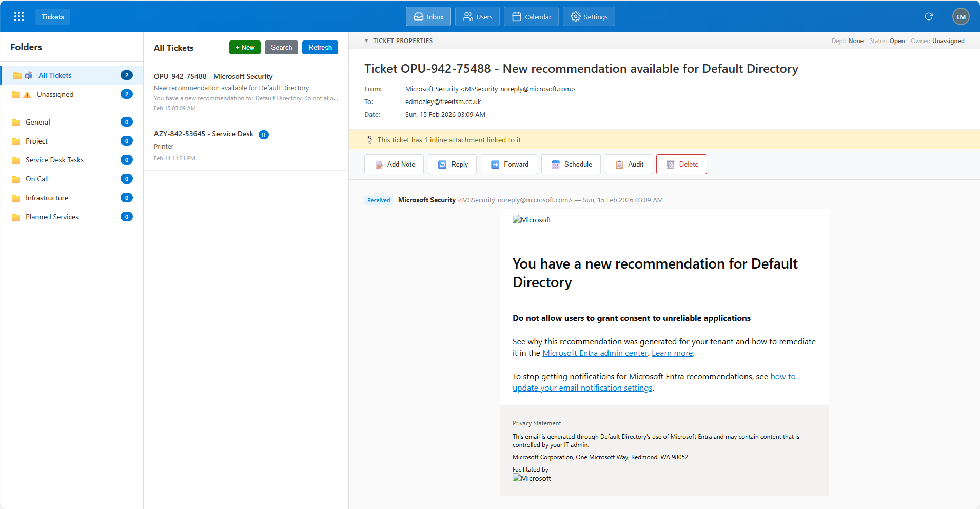Screen dimensions: 980x509
Task: Reply to the ticket
Action: pos(453,165)
